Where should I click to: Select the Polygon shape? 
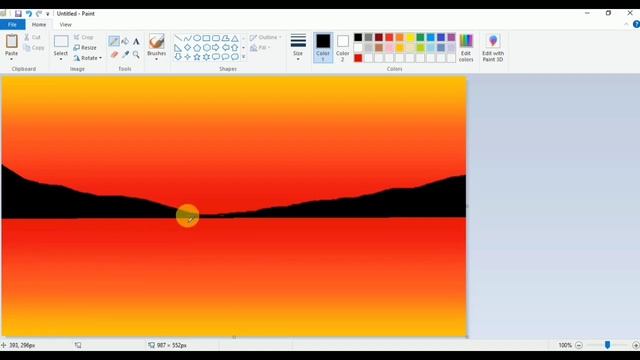tap(225, 38)
